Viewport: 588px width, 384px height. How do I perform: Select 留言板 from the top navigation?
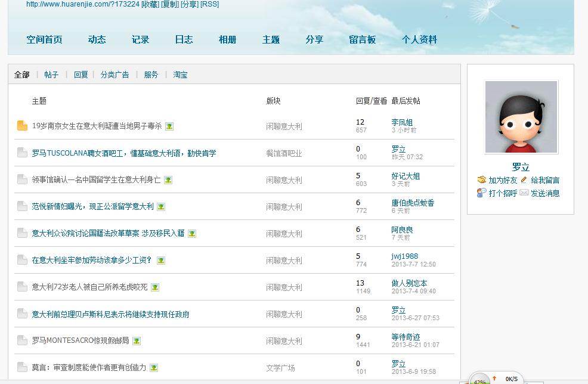363,40
